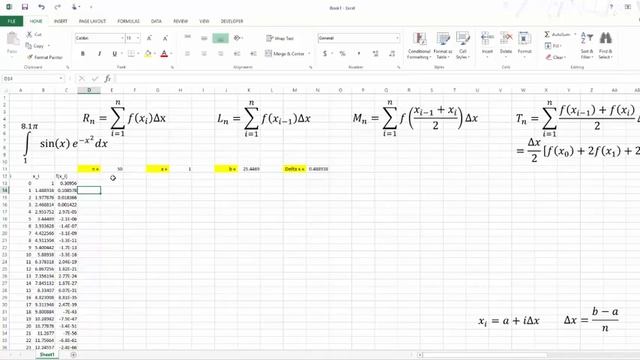
Task: Toggle Align Left
Action: click(x=188, y=53)
